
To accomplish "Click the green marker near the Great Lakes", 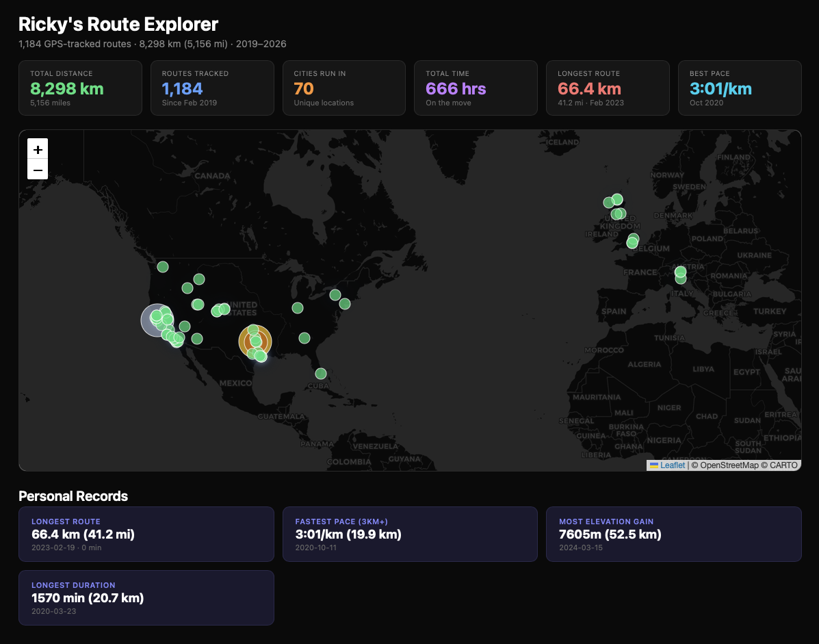I will point(335,295).
